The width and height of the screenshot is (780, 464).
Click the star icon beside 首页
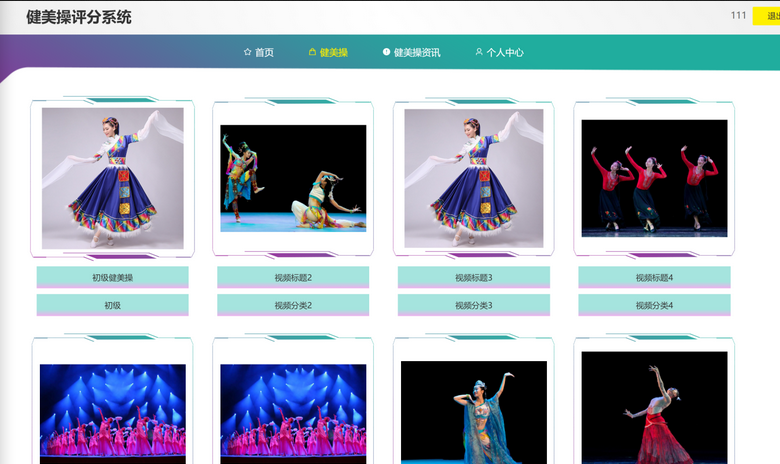[x=247, y=52]
